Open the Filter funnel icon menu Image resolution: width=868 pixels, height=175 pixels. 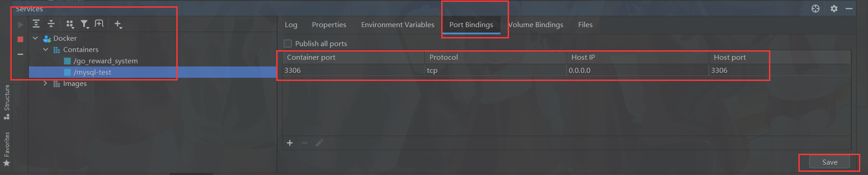(85, 24)
